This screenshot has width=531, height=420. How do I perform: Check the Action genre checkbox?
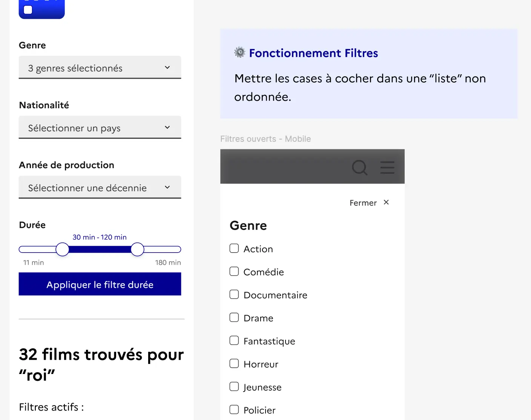tap(234, 248)
